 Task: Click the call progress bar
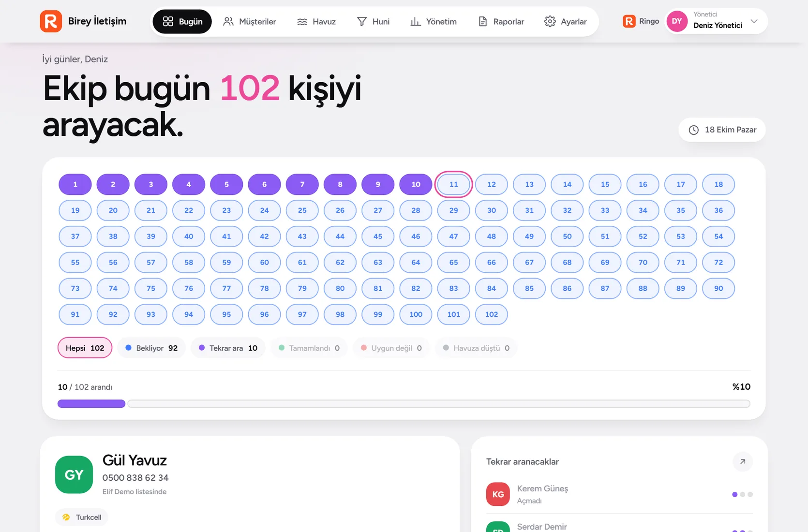pos(404,404)
